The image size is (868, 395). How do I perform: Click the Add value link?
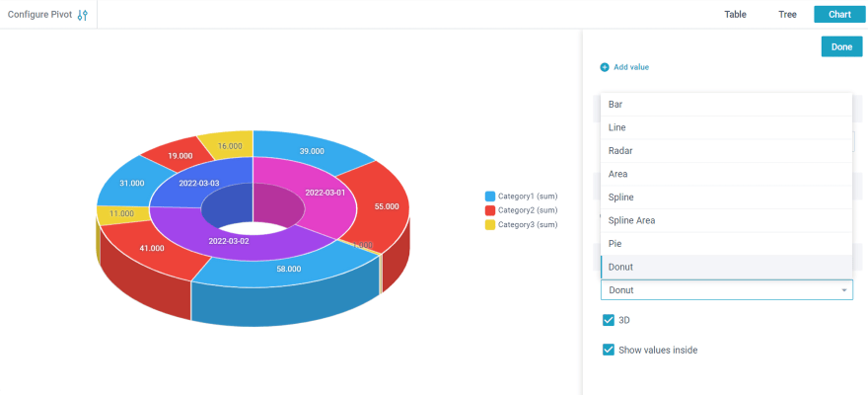tap(631, 67)
